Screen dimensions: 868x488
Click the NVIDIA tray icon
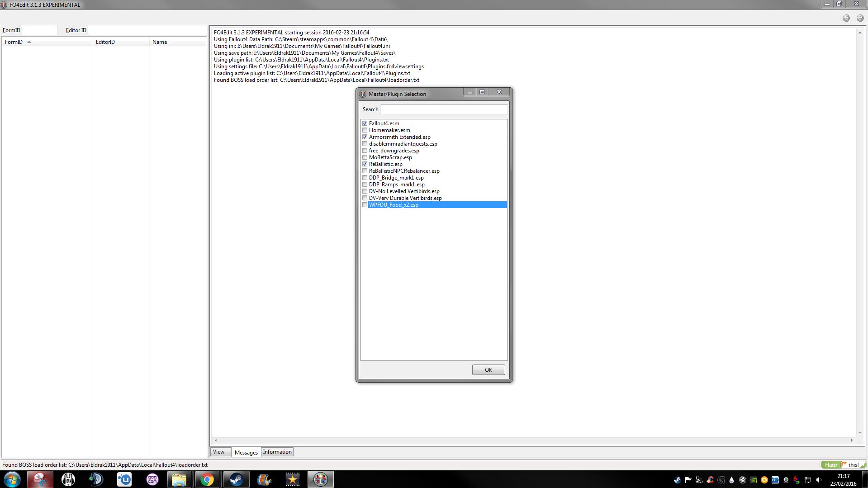click(x=754, y=480)
